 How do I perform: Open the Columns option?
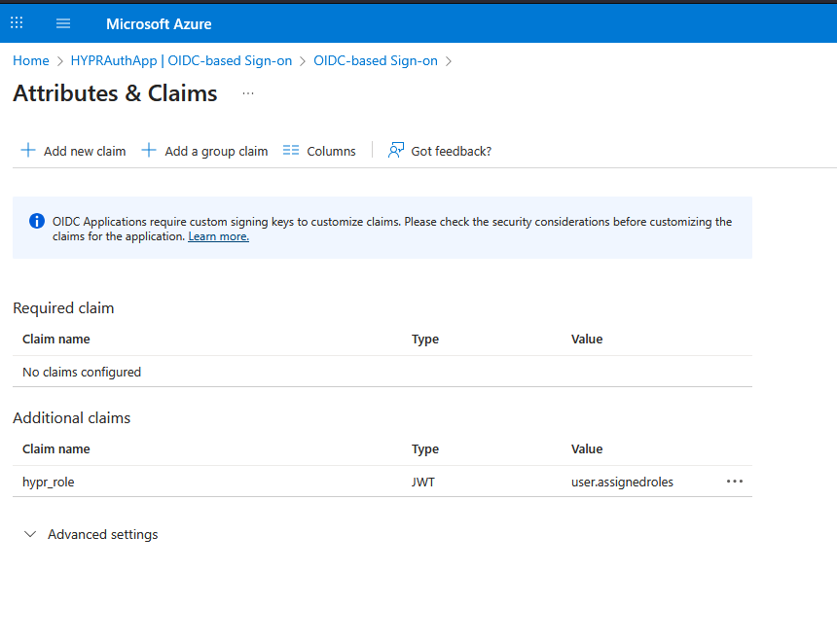coord(331,152)
